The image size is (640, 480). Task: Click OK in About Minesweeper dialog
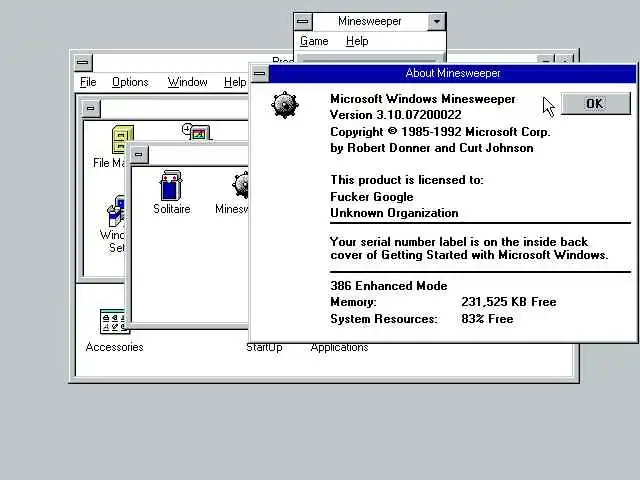click(596, 103)
